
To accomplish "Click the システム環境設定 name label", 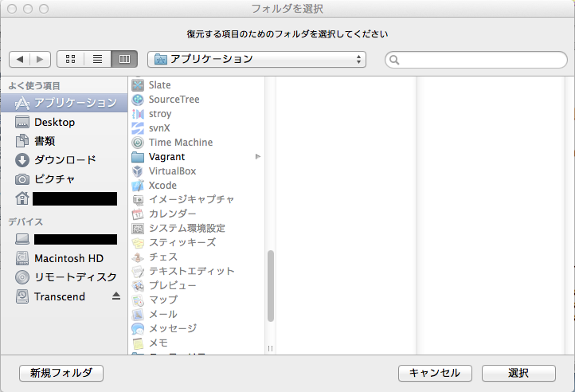I will coord(187,229).
